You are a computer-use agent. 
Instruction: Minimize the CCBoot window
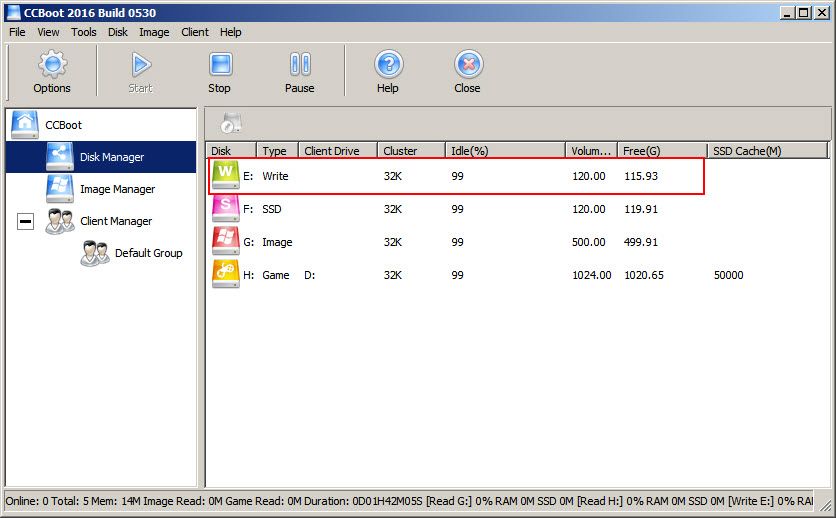787,12
